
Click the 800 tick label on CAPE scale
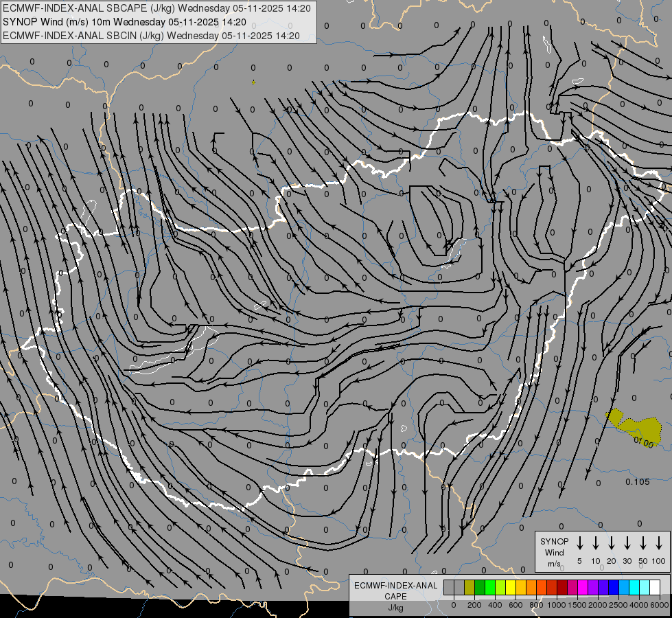coord(536,605)
